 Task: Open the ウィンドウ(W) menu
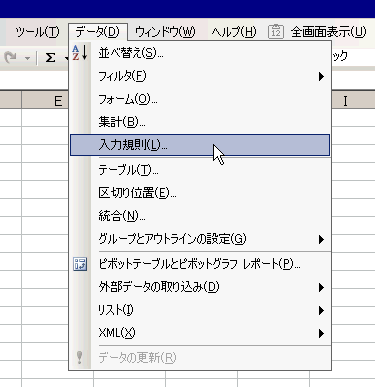pos(165,32)
